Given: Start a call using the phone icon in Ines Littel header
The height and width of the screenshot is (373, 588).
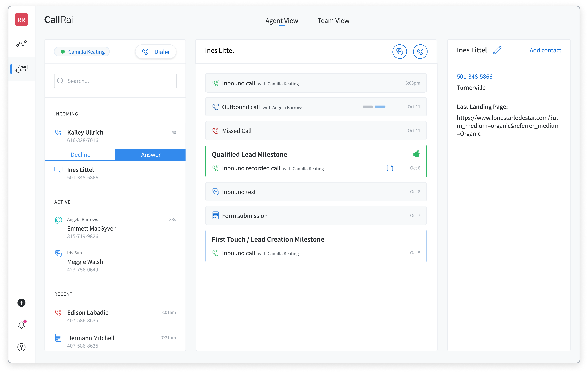Looking at the screenshot, I should click(420, 51).
